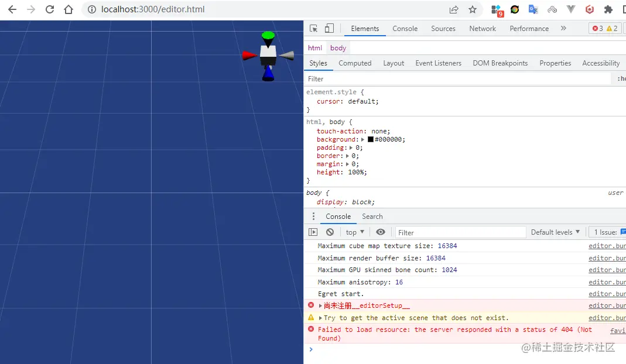Switch to the Console panel tab

coord(405,29)
